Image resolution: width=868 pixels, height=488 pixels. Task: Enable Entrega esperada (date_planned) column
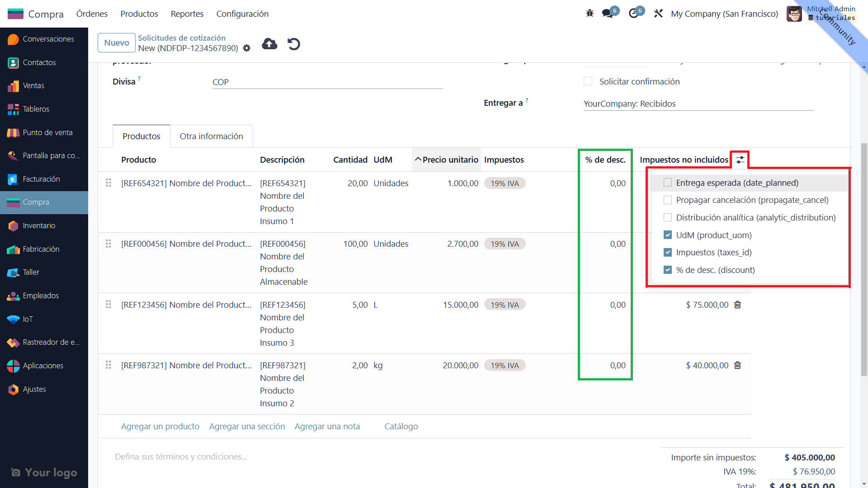(x=668, y=183)
